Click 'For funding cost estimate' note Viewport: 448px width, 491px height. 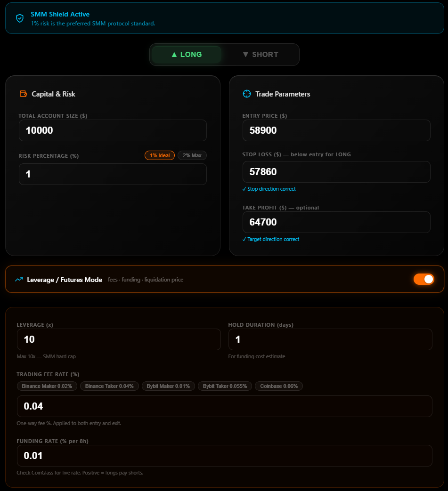pyautogui.click(x=257, y=356)
